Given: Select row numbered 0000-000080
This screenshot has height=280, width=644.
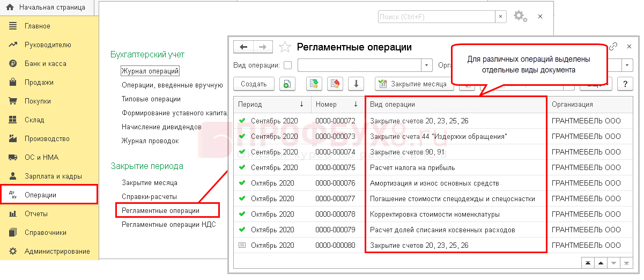Looking at the screenshot, I should [434, 246].
